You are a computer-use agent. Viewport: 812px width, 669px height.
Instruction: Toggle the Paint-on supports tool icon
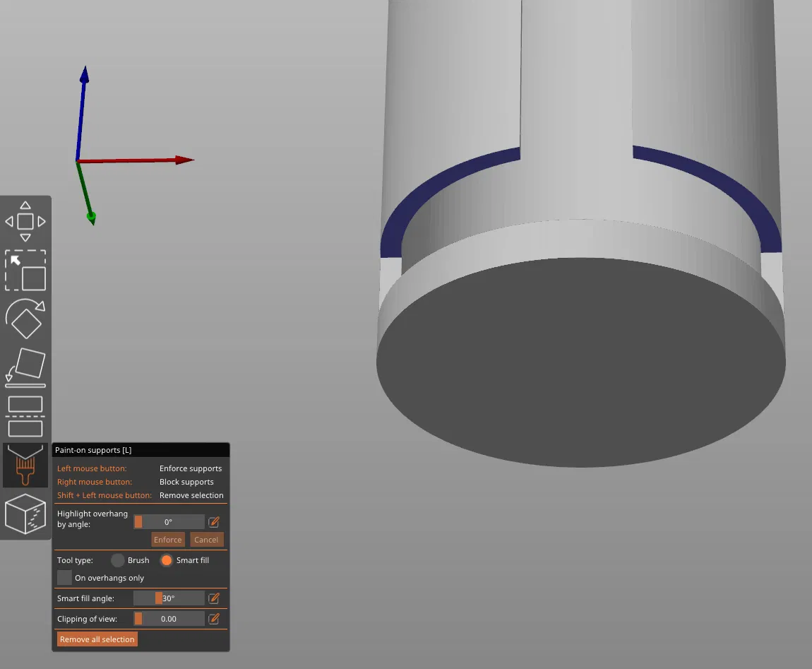(x=25, y=465)
